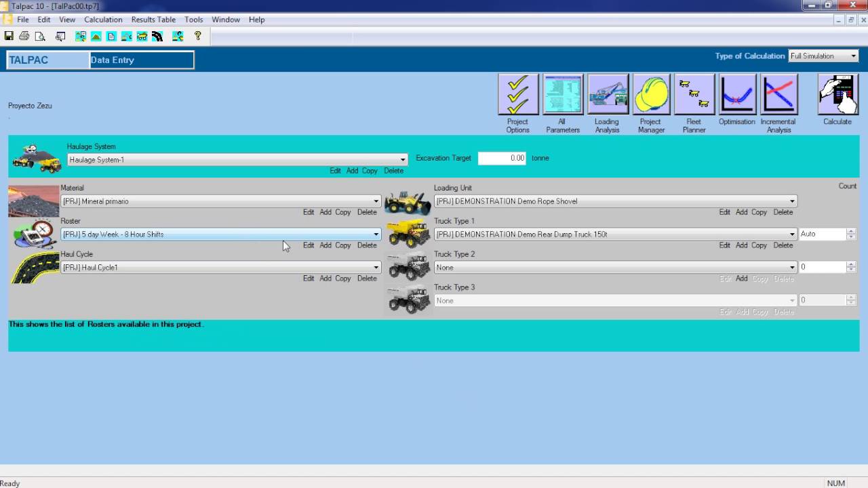Decrease Truck Type 1 count with down arrow
The image size is (868, 488).
coord(851,237)
